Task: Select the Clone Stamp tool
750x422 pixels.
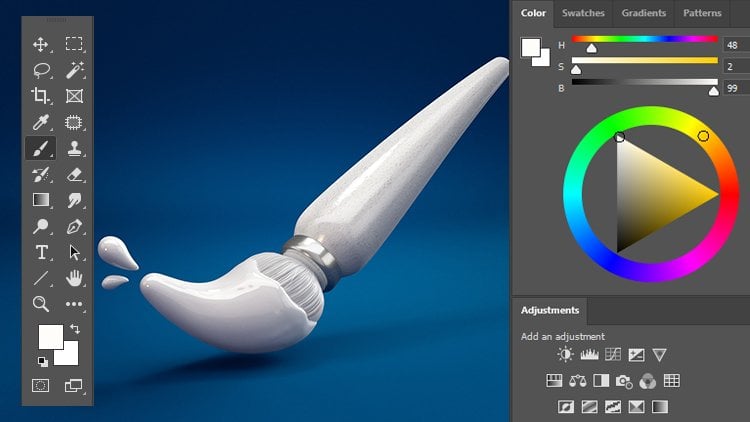Action: [74, 148]
